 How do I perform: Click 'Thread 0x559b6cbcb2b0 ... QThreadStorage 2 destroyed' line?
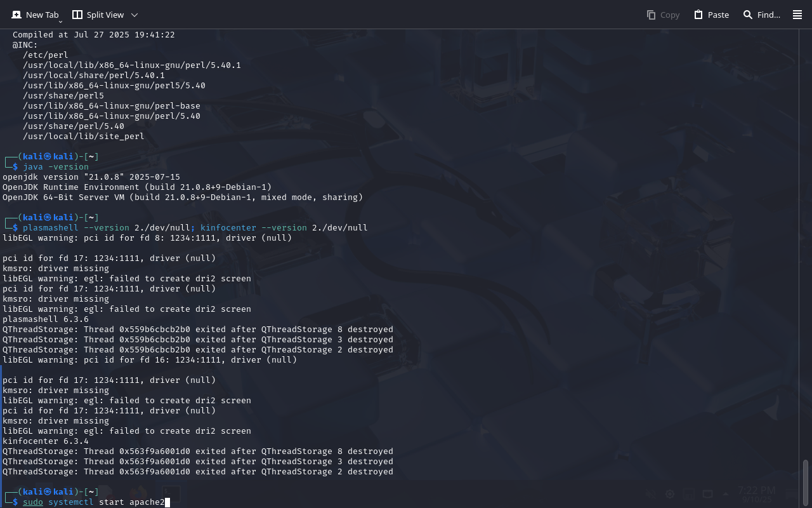pyautogui.click(x=198, y=350)
